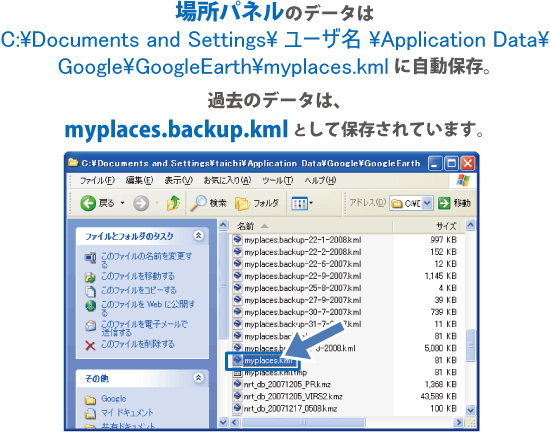Click the Back (戻る) arrow icon
This screenshot has width=550, height=432.
point(88,203)
